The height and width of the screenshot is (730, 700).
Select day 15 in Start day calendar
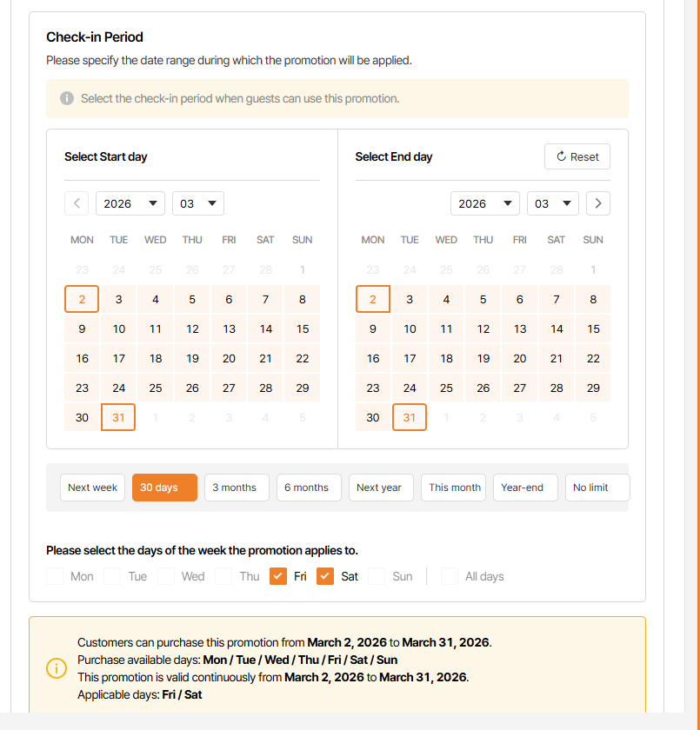(303, 328)
